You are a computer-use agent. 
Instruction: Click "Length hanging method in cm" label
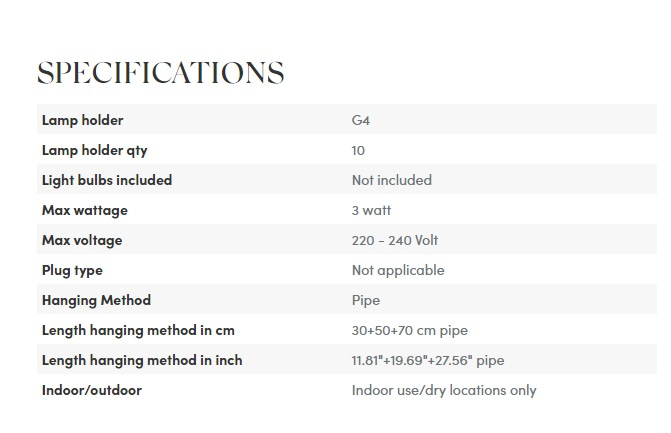click(x=138, y=330)
